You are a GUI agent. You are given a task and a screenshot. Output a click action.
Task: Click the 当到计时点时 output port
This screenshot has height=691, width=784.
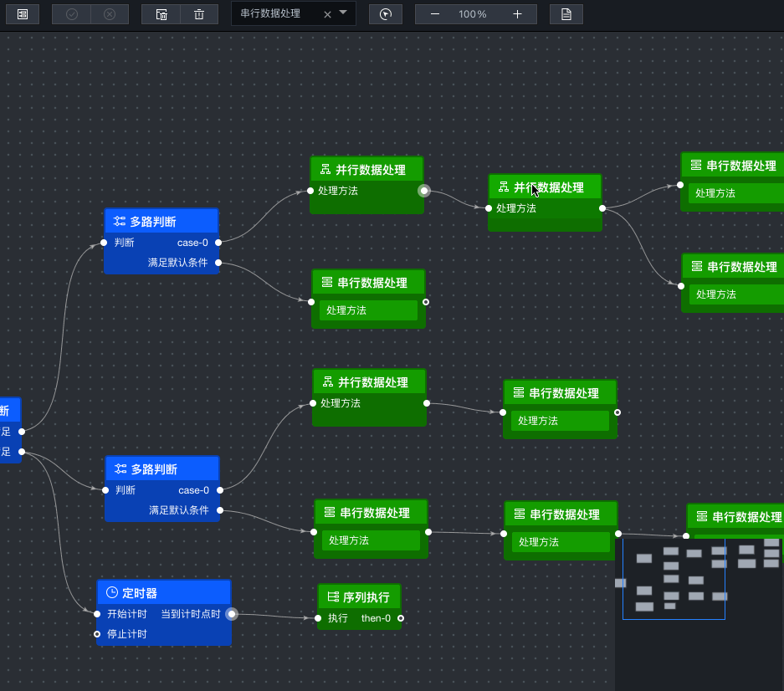point(232,614)
